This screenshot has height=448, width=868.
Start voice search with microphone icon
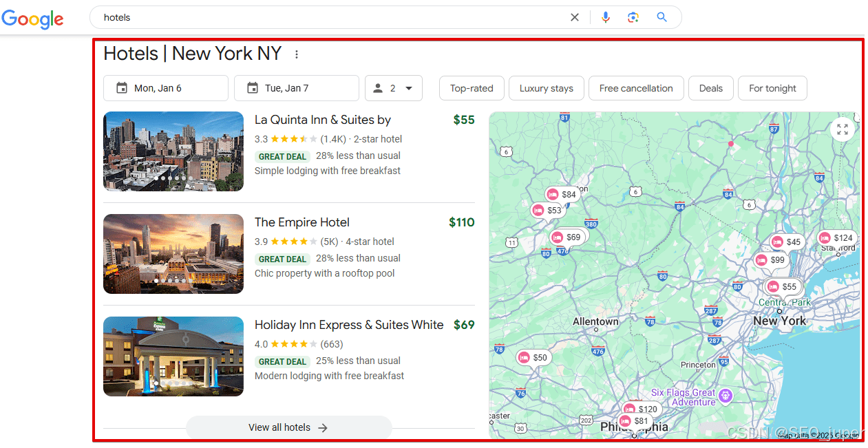coord(606,17)
